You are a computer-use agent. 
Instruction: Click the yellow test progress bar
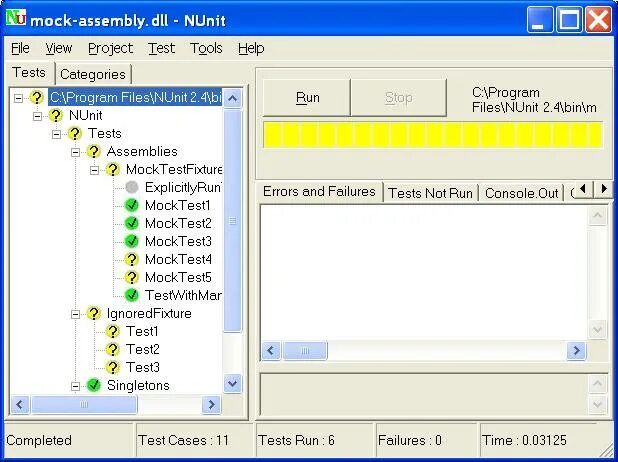point(433,135)
